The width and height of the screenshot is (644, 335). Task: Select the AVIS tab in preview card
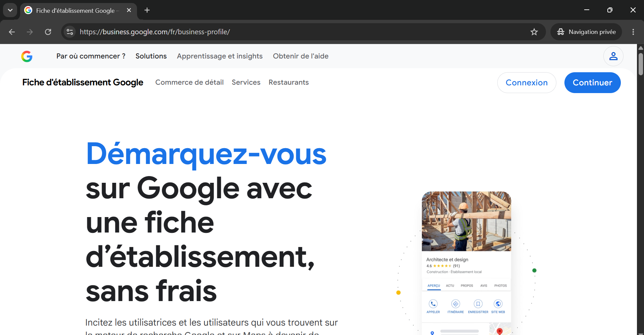pos(484,286)
